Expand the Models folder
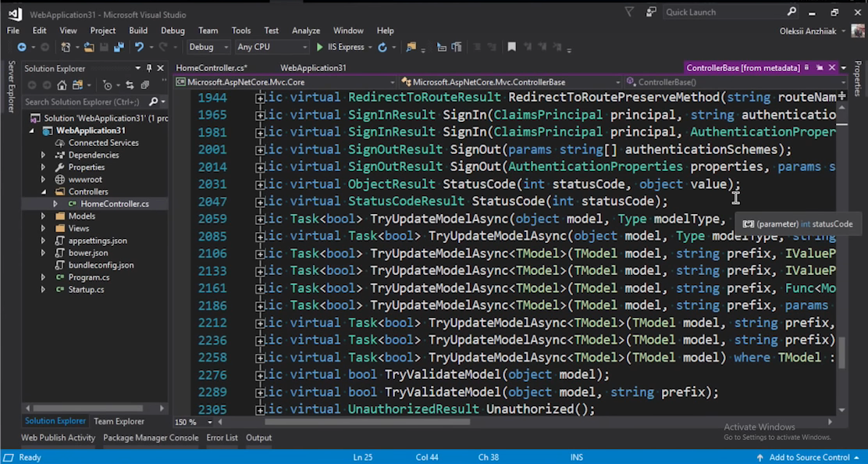Screen dimensions: 868x464 point(43,216)
